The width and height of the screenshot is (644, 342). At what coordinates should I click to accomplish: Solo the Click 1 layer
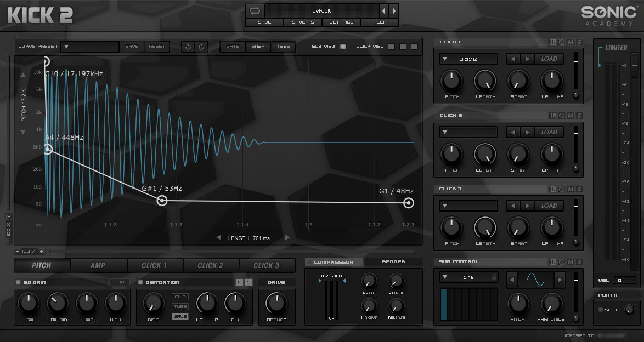[x=579, y=42]
